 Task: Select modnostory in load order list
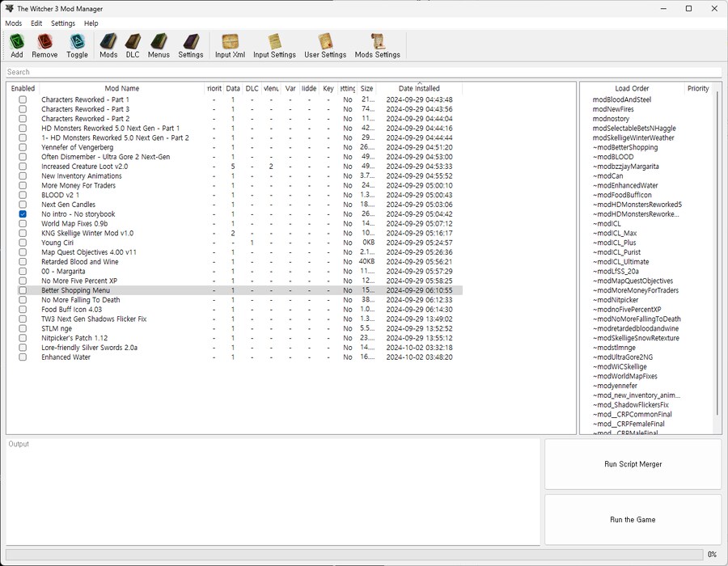611,119
